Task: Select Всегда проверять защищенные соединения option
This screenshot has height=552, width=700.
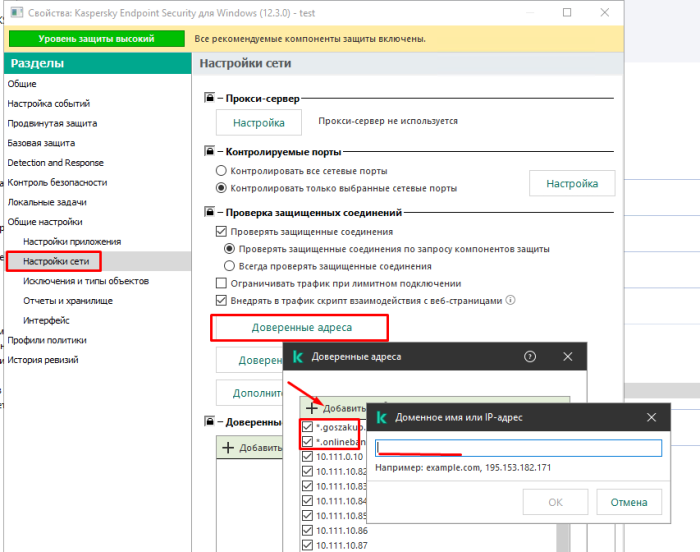Action: (x=230, y=266)
